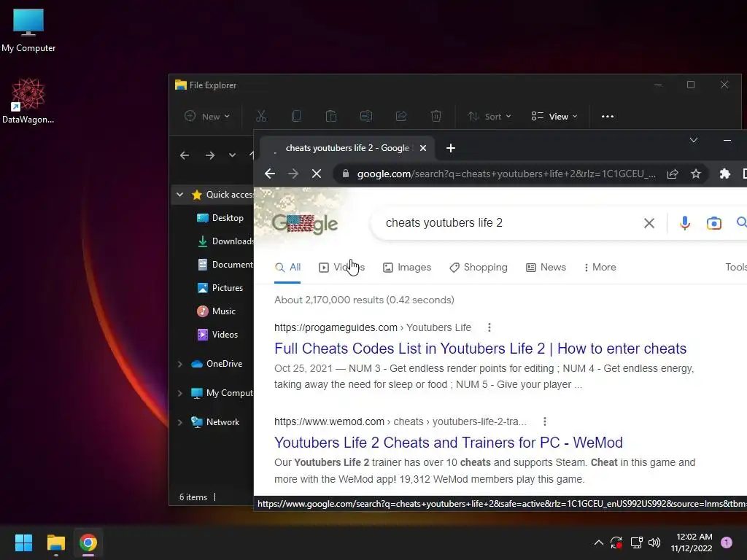Click the Copy icon in File Explorer

click(296, 116)
